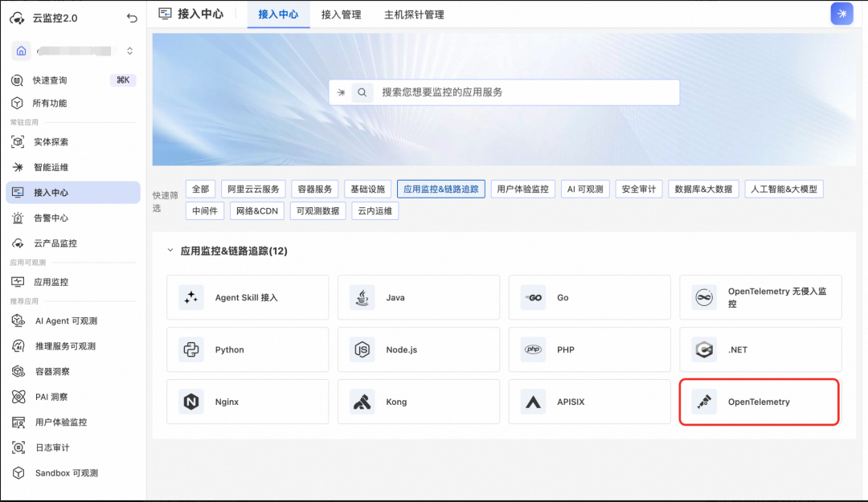Filter by 人工智能&大模型
868x502 pixels.
point(784,190)
